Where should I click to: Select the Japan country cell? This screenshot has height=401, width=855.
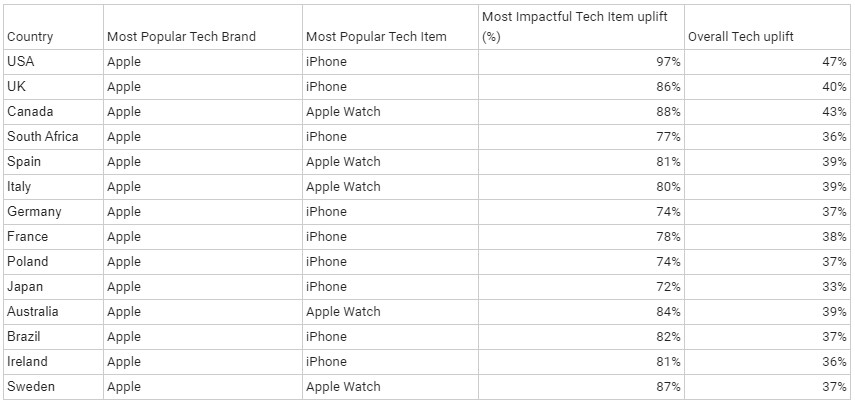[25, 287]
